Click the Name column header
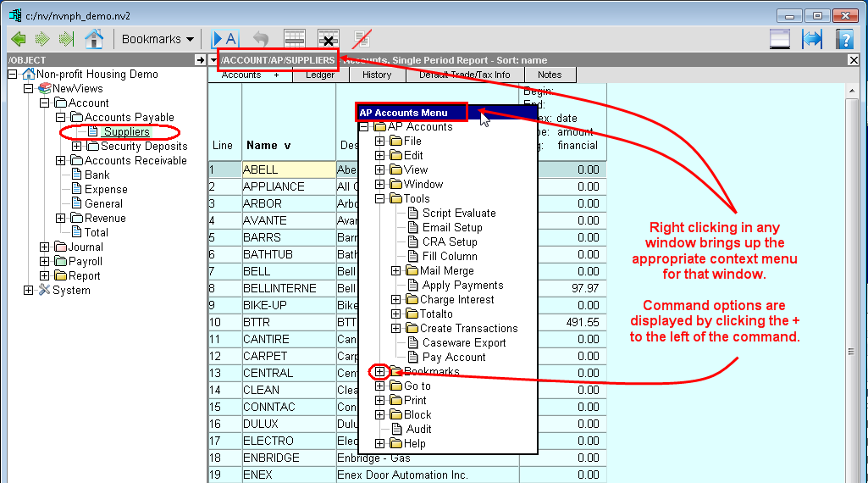 click(x=268, y=145)
